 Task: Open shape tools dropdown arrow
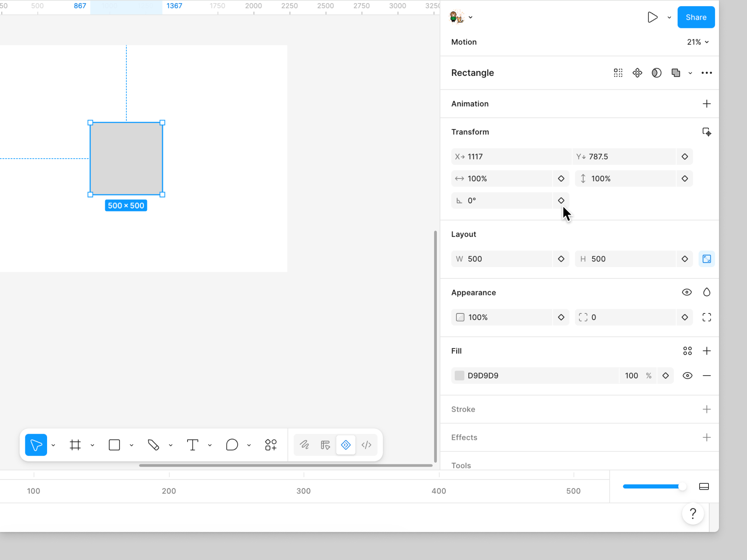point(132,445)
